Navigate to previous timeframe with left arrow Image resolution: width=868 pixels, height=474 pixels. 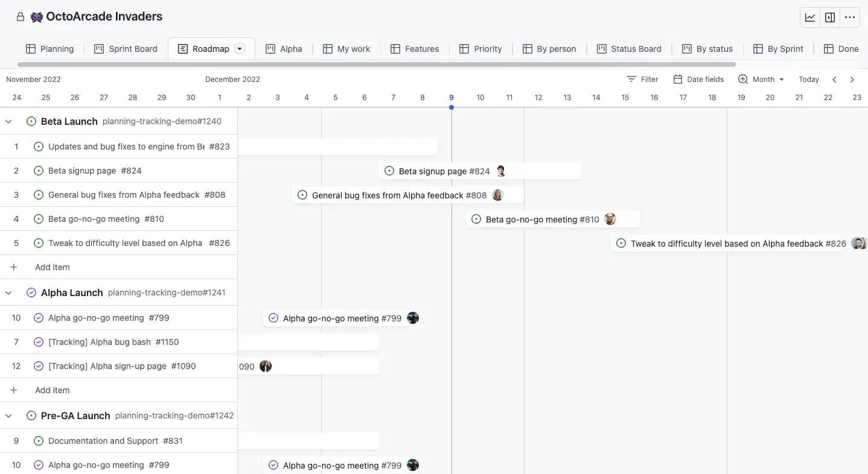pos(834,79)
